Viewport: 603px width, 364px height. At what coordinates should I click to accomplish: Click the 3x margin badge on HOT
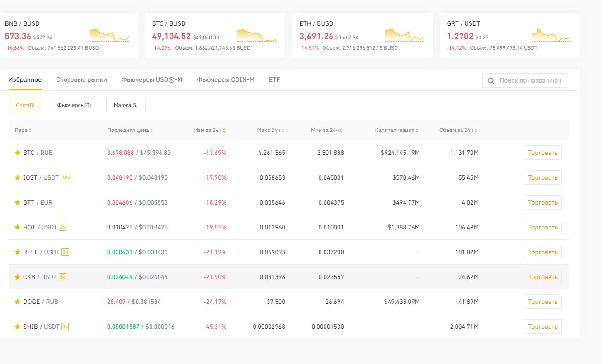click(62, 227)
